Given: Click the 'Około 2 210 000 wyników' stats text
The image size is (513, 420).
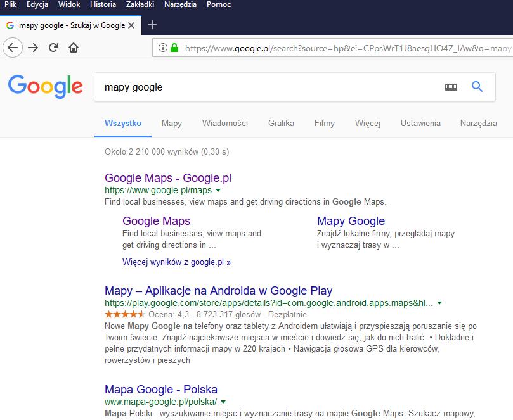Looking at the screenshot, I should (167, 151).
